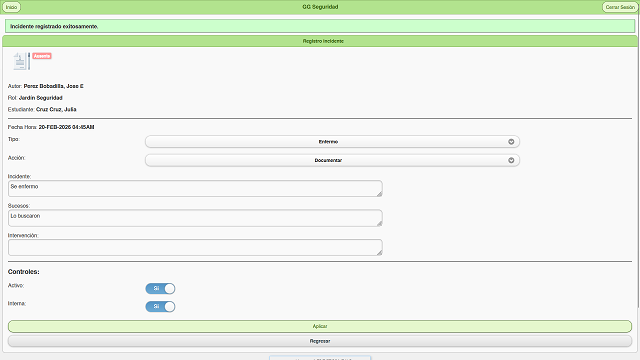
Task: Click the Fecha Hora value
Action: point(67,127)
